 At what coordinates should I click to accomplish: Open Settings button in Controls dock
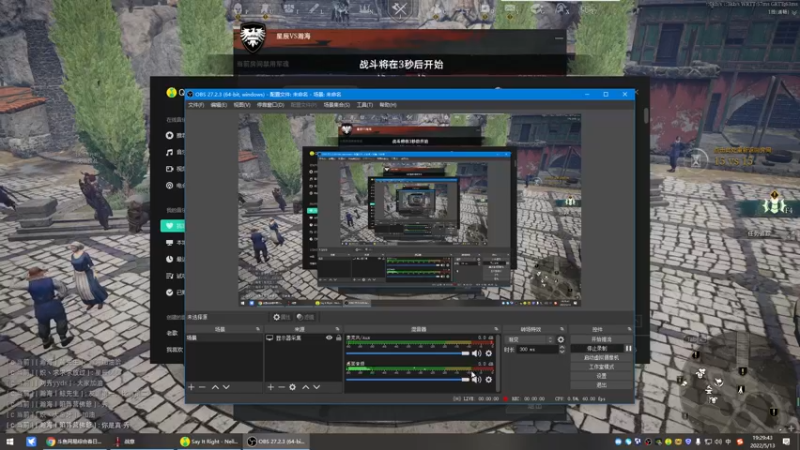(x=601, y=376)
